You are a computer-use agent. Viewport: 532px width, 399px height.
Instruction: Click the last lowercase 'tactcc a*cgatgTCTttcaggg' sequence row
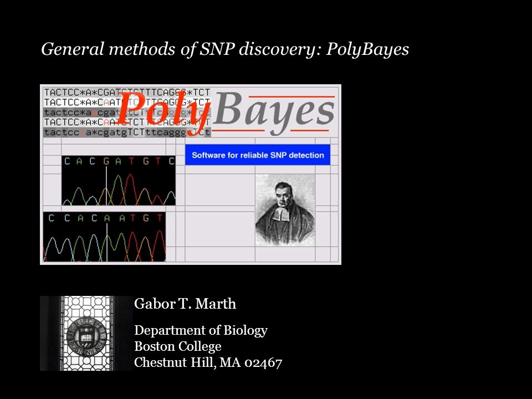coord(127,132)
